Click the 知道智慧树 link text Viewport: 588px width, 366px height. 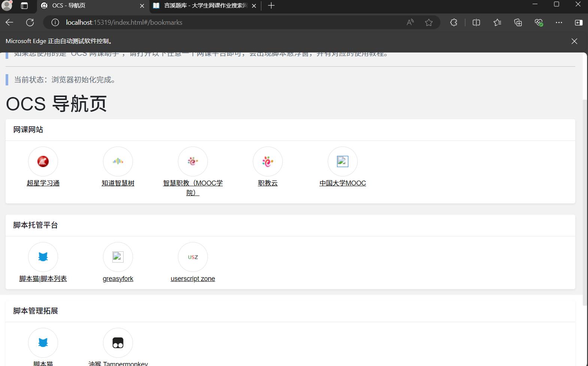(x=118, y=183)
